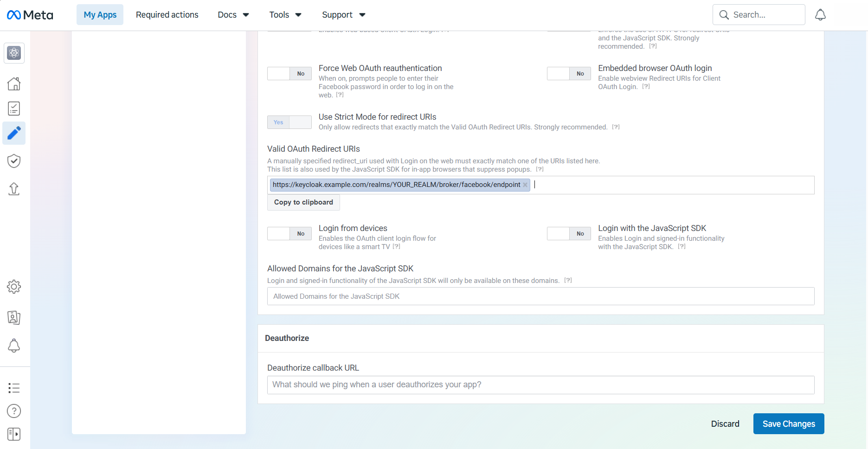Expand the Tools dropdown menu
The width and height of the screenshot is (868, 449).
point(285,15)
